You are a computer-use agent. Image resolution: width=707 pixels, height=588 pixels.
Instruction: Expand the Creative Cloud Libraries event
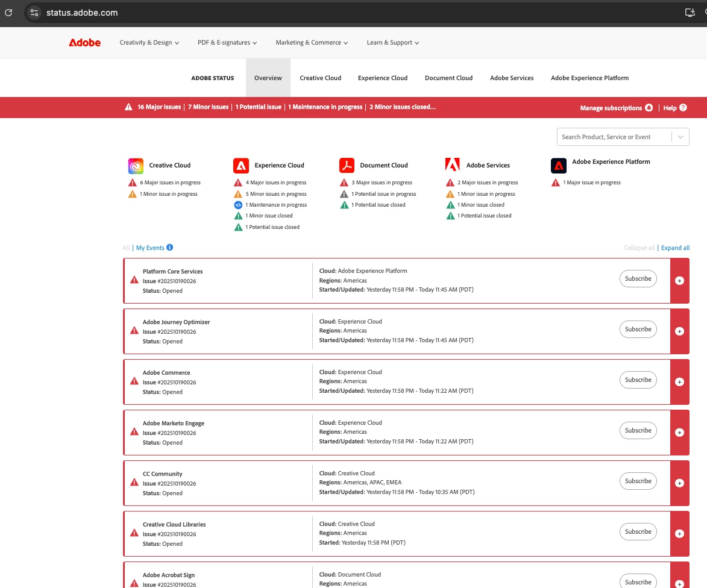679,534
